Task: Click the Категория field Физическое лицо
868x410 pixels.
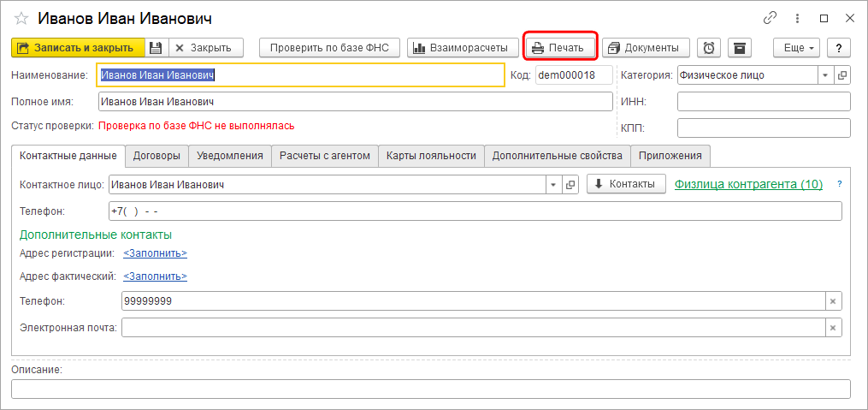Action: (747, 74)
